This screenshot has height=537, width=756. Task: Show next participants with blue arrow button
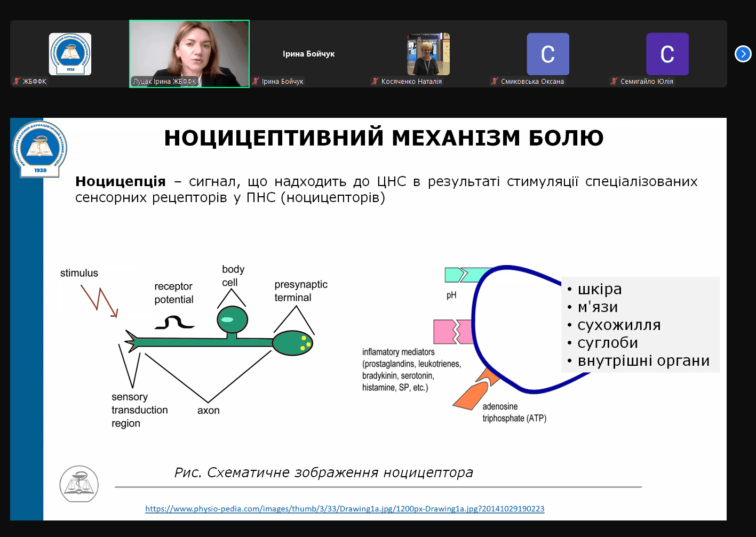pyautogui.click(x=743, y=54)
